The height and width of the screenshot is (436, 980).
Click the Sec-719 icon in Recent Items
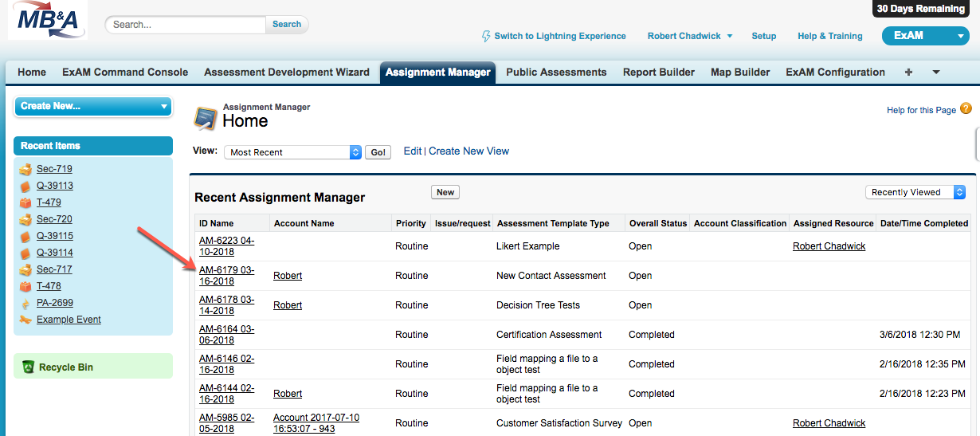25,169
